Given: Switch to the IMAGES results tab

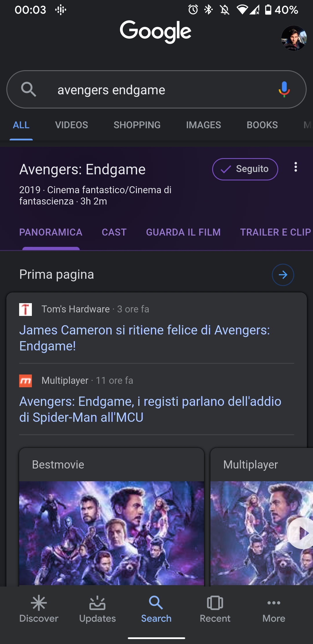Looking at the screenshot, I should tap(203, 125).
